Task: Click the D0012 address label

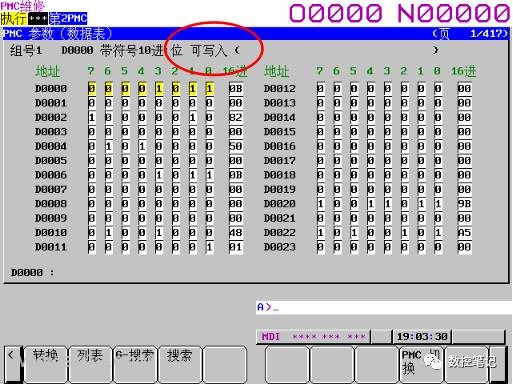Action: pyautogui.click(x=280, y=89)
